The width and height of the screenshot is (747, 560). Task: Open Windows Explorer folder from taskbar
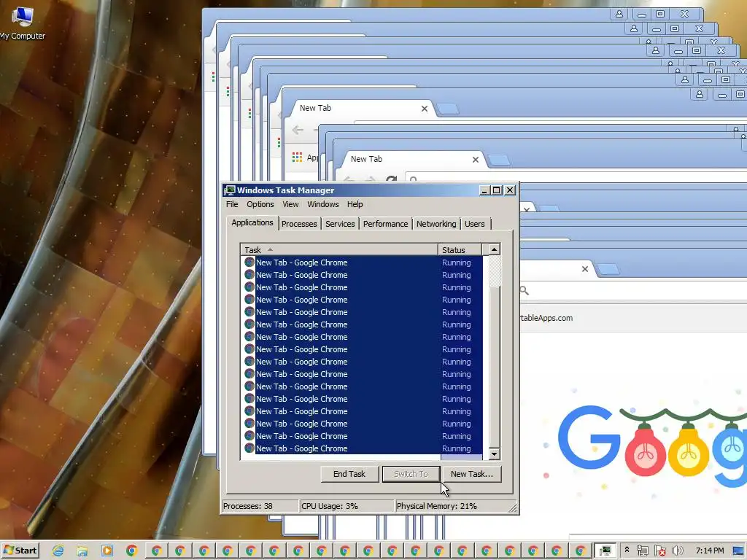pyautogui.click(x=82, y=551)
